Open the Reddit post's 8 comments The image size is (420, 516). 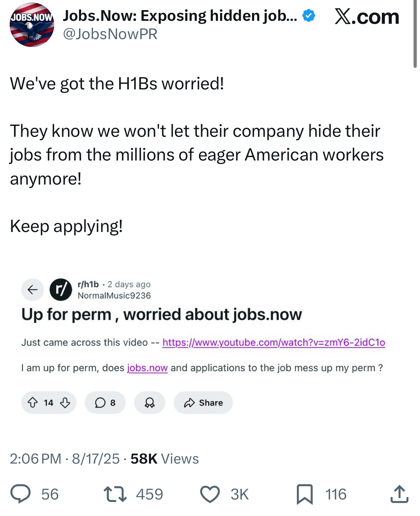pyautogui.click(x=105, y=403)
